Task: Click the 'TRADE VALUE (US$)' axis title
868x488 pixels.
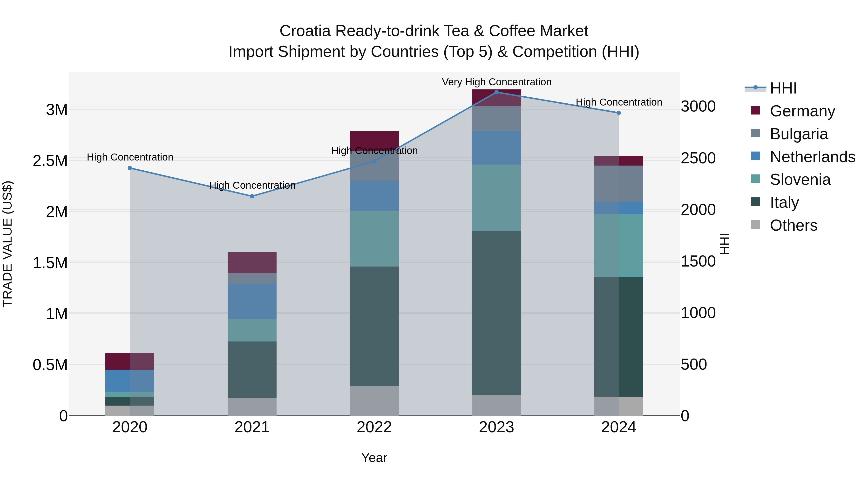Action: (7, 244)
